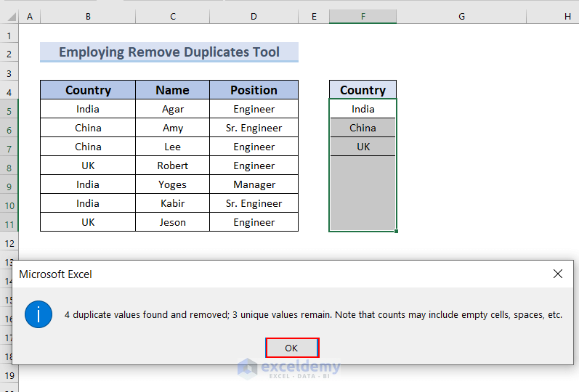This screenshot has height=392, width=579.
Task: Click the Position header cell
Action: click(254, 90)
